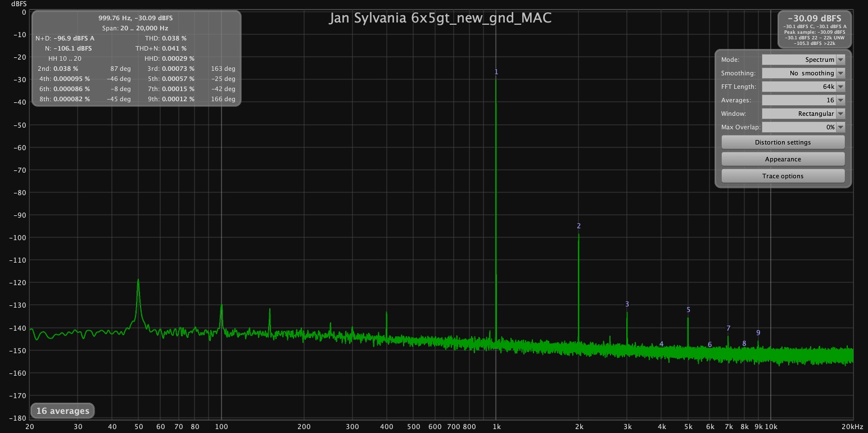The image size is (868, 433).
Task: Click harmonic marker 1 above the 1k peak
Action: pyautogui.click(x=496, y=72)
